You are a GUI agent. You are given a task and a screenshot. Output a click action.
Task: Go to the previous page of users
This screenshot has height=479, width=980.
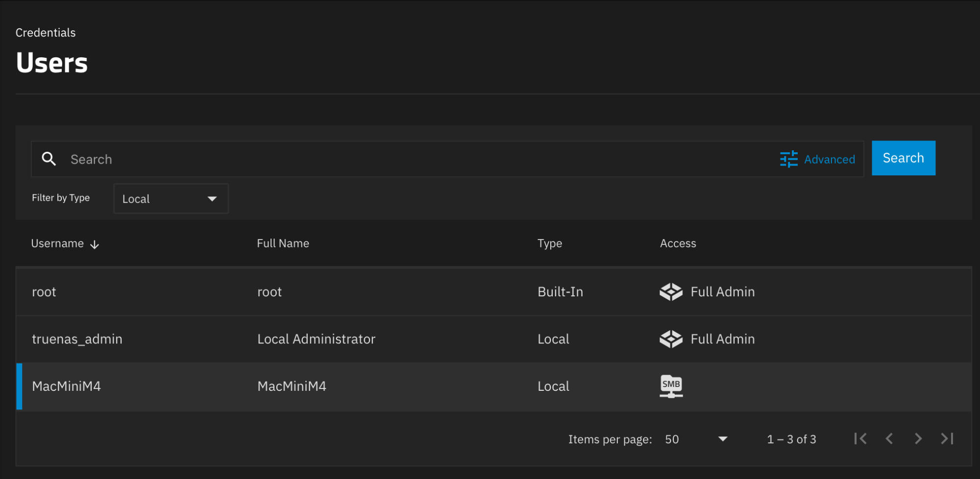(889, 439)
